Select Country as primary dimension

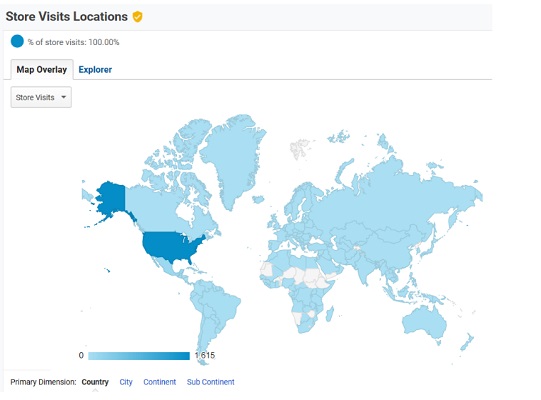point(95,382)
